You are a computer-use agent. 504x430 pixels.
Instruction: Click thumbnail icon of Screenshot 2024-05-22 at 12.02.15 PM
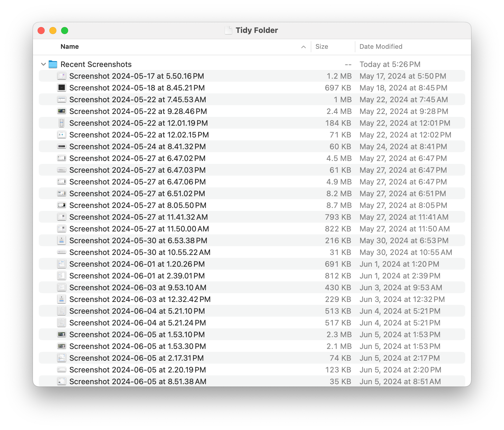[x=62, y=135]
